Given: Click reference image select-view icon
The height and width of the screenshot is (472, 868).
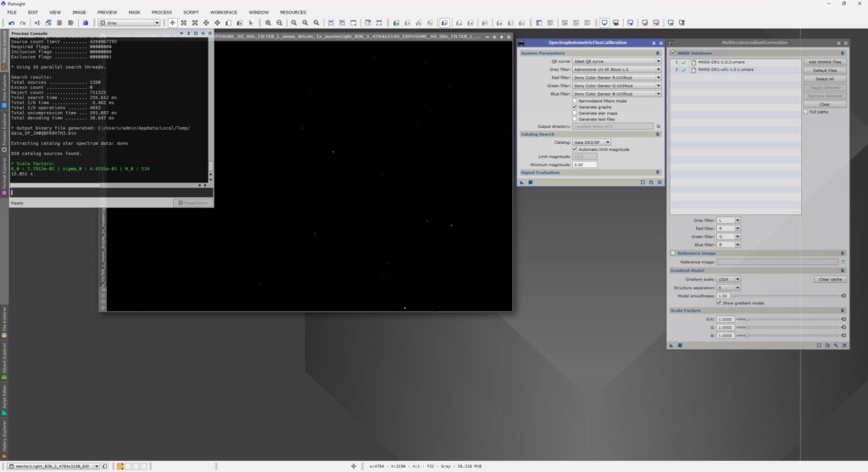Looking at the screenshot, I should (843, 262).
